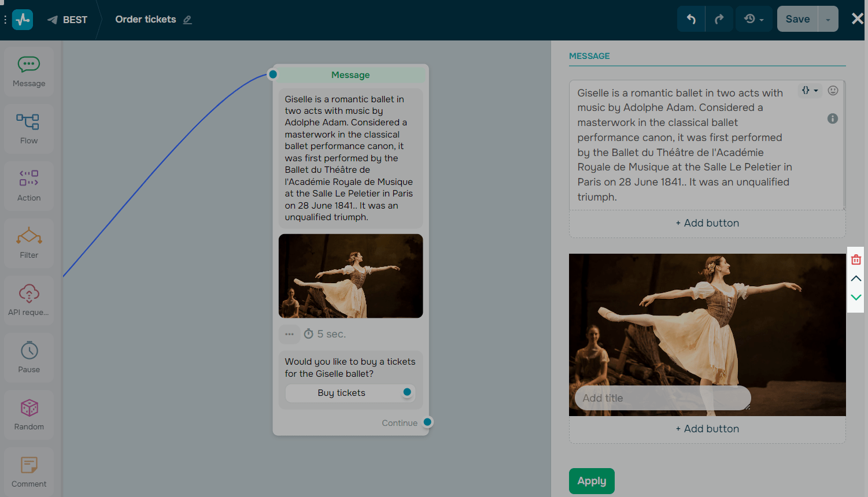Screen dimensions: 868x497
Task: Move the image element down
Action: pyautogui.click(x=856, y=297)
